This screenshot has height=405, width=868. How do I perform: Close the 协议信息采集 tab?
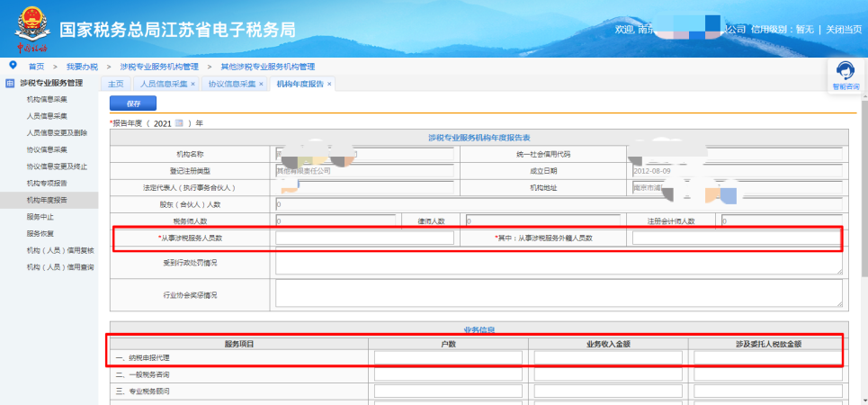261,84
